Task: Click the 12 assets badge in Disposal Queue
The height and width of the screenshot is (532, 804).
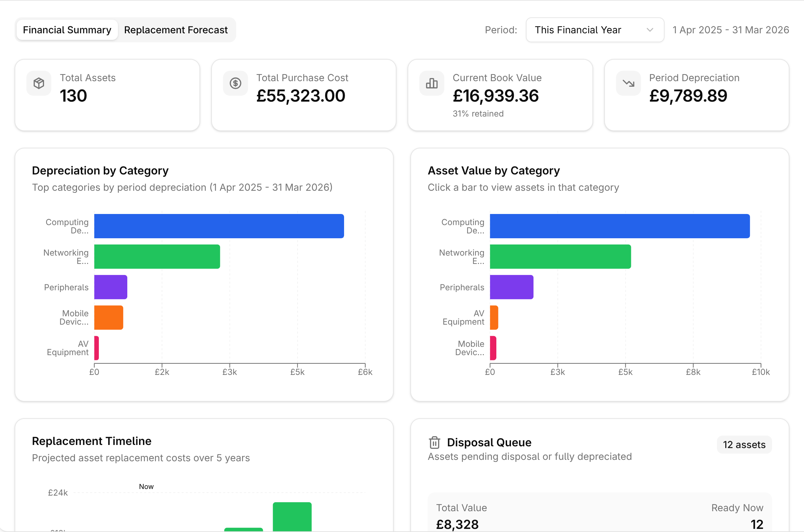Action: click(744, 445)
